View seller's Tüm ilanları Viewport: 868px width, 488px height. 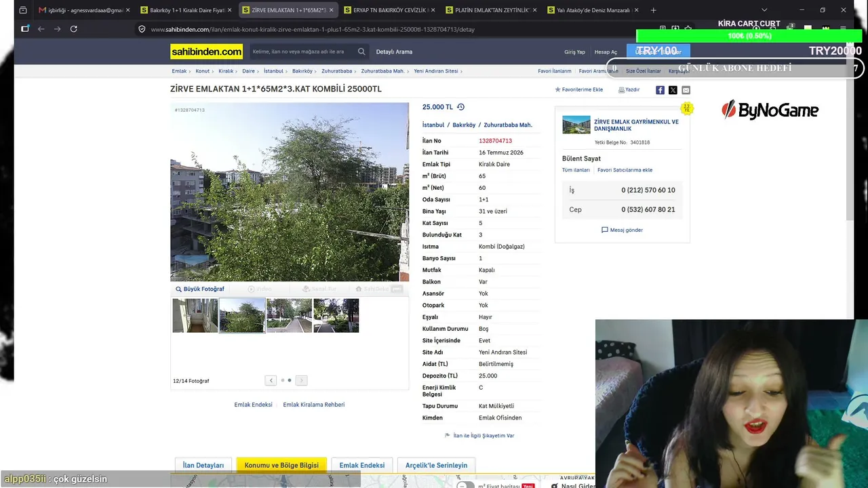tap(576, 170)
